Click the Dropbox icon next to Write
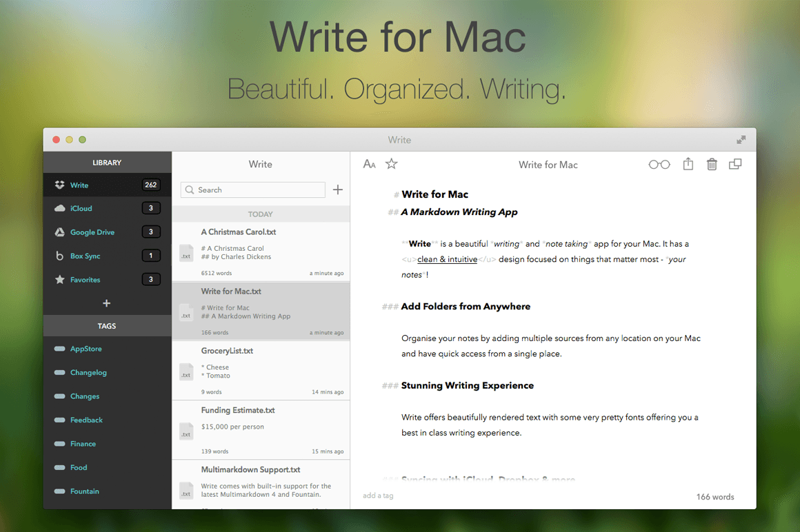 pos(60,185)
